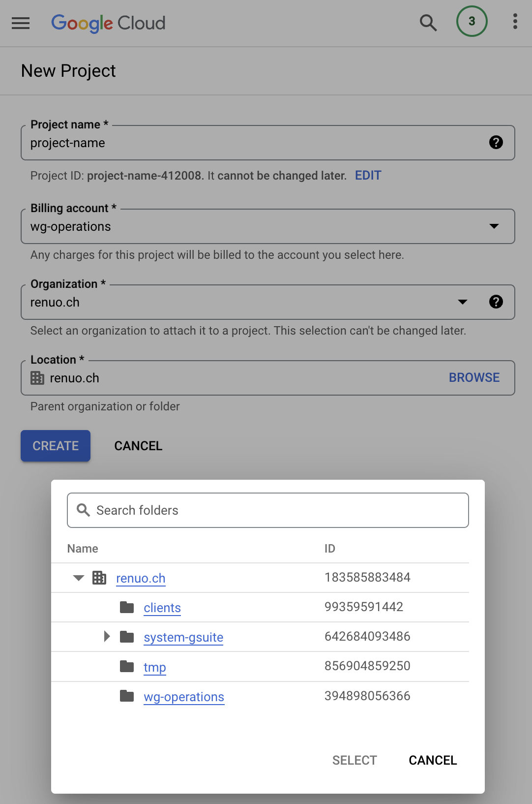The height and width of the screenshot is (804, 532).
Task: Select the wg-operations folder link
Action: (x=184, y=697)
